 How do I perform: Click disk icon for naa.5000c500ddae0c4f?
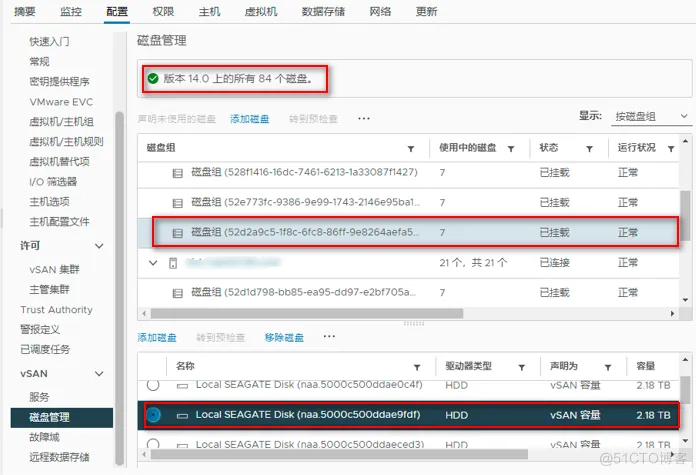click(182, 386)
